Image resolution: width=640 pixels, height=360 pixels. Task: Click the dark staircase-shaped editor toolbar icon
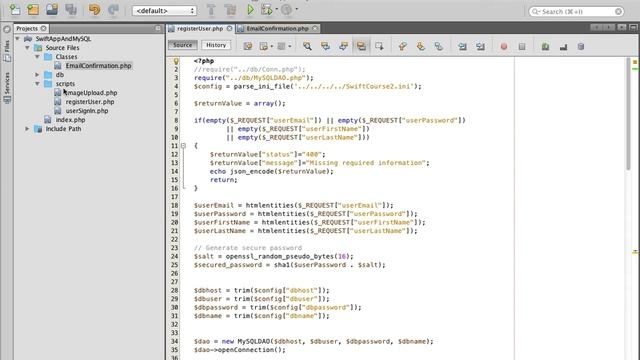[563, 47]
